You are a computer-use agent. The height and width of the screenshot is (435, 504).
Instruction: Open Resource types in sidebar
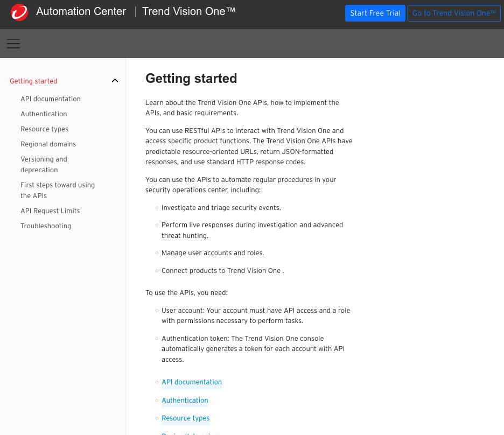click(44, 129)
